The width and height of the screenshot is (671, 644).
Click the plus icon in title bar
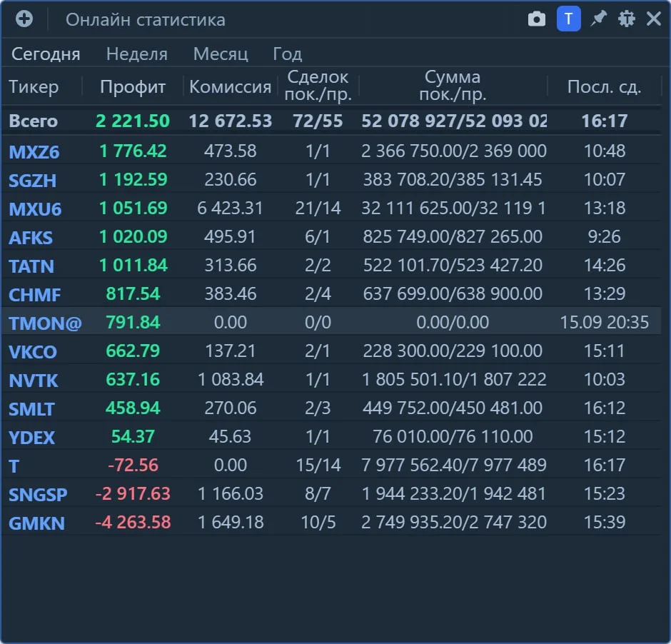tap(24, 19)
